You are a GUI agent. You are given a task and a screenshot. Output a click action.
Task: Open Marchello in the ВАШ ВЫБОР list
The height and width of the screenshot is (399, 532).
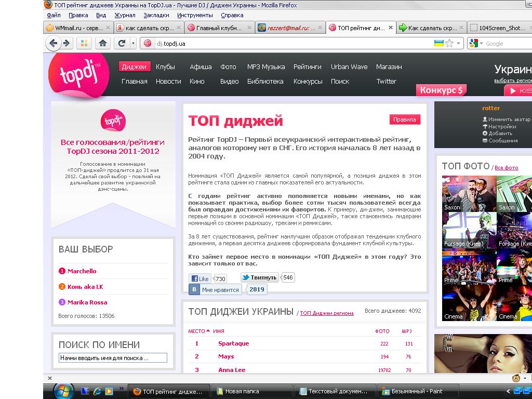[x=82, y=271]
